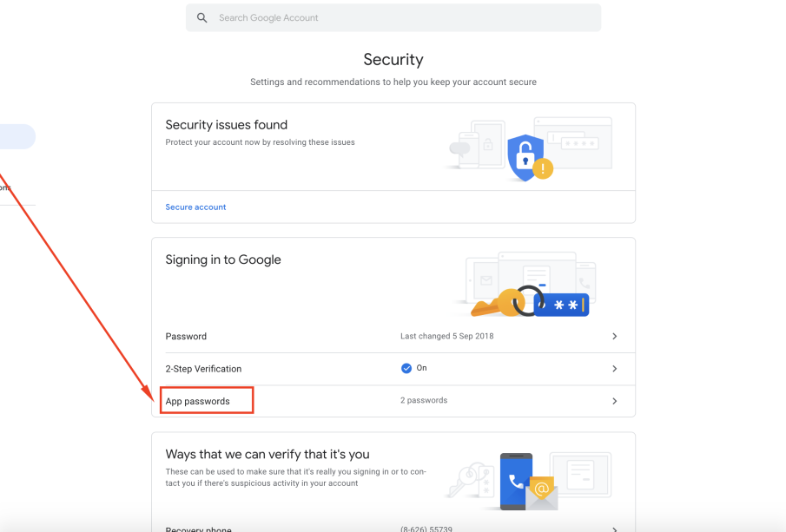Click the blue checkmark icon beside On
The height and width of the screenshot is (532, 786).
(x=406, y=368)
